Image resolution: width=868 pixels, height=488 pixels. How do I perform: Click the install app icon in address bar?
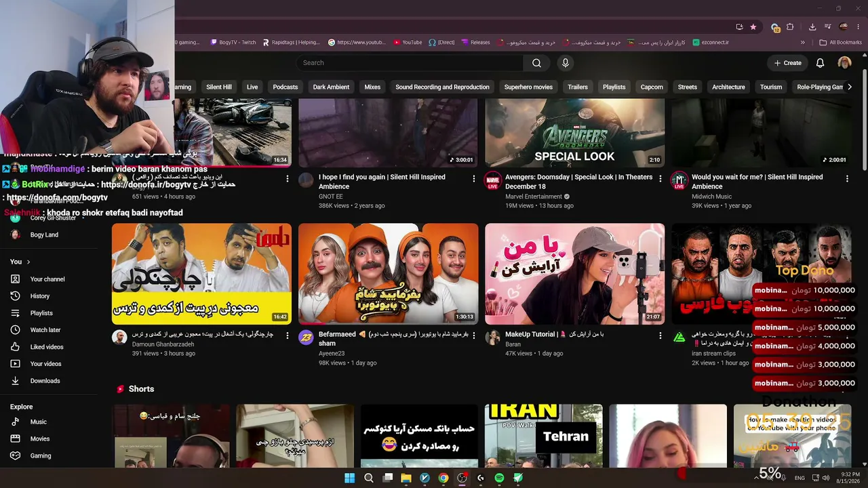pyautogui.click(x=739, y=27)
